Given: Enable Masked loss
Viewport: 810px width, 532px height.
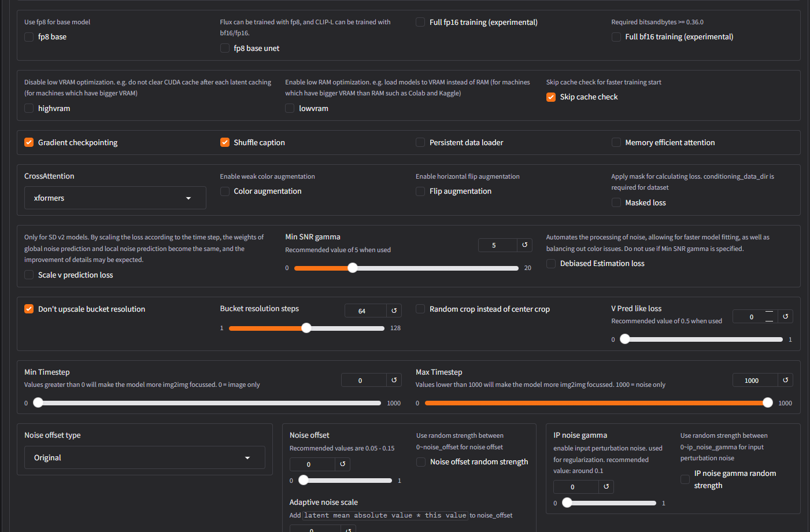Looking at the screenshot, I should click(x=616, y=202).
